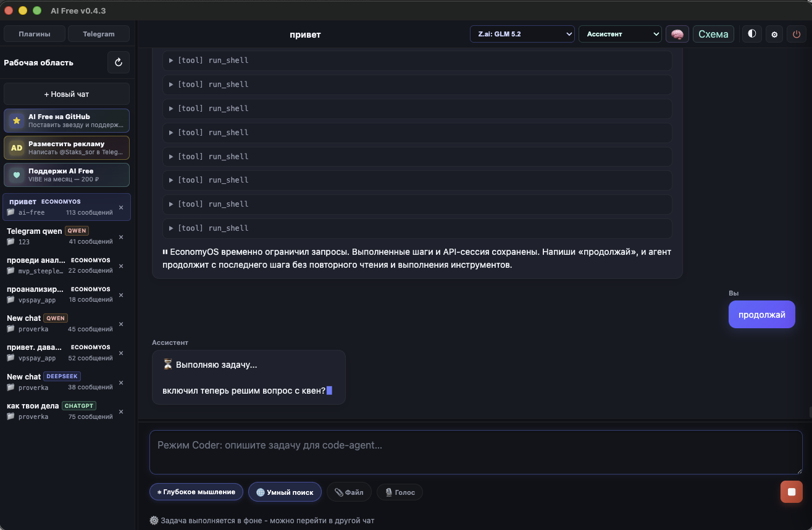The width and height of the screenshot is (812, 530).
Task: Remove the привет. дава... chat via x
Action: [x=121, y=353]
